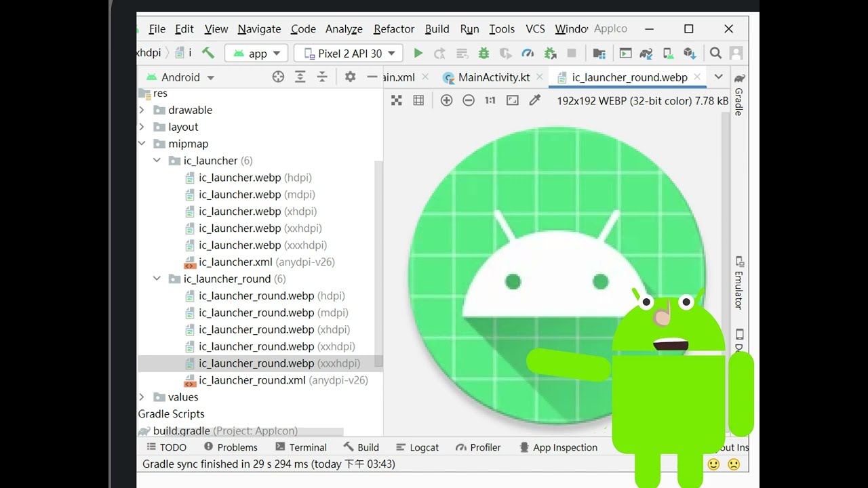Click the Search Everywhere magnifier
The width and height of the screenshot is (868, 488).
click(715, 53)
